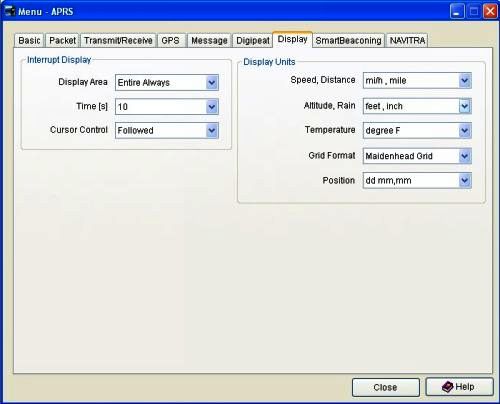Open the Temperature units dropdown arrow

point(465,130)
